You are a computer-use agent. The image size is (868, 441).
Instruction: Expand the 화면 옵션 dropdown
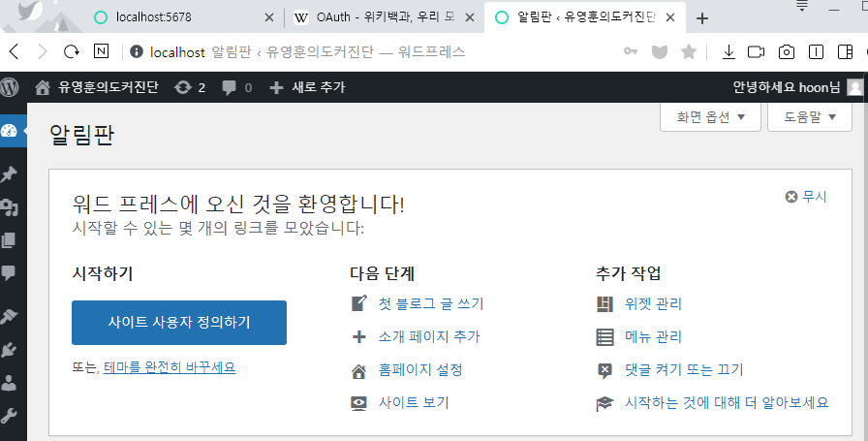tap(710, 117)
